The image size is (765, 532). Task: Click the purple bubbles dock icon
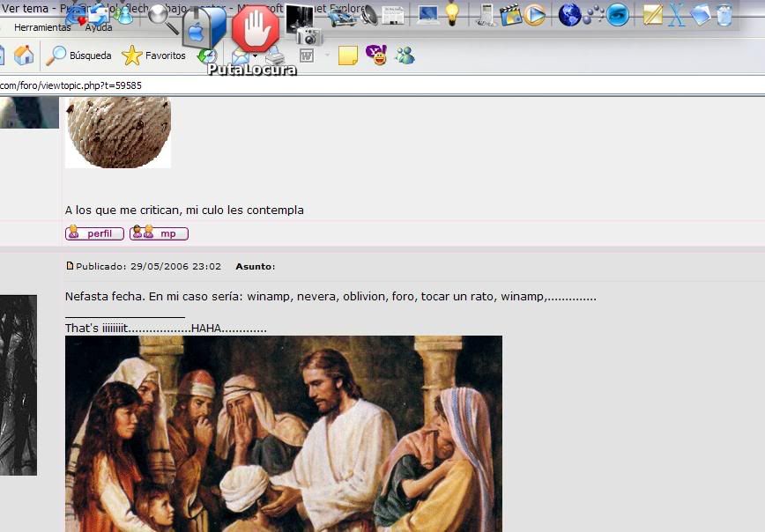tap(593, 15)
